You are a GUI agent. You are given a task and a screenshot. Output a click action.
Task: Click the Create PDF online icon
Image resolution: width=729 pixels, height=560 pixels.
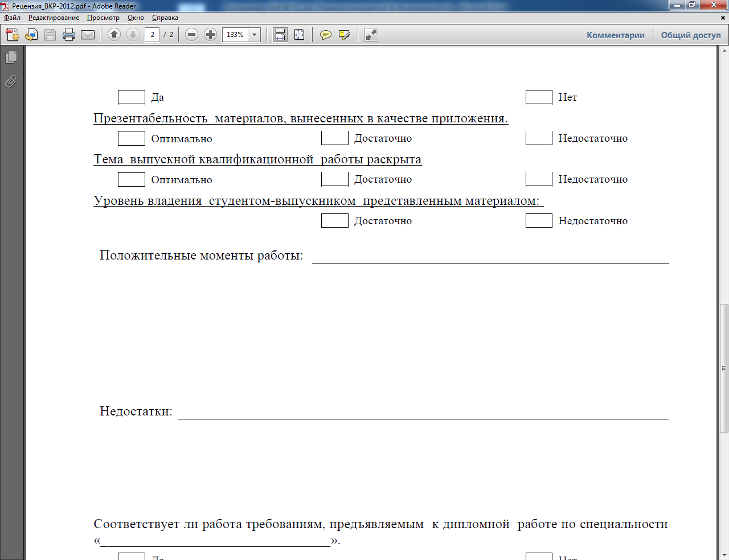pyautogui.click(x=13, y=35)
